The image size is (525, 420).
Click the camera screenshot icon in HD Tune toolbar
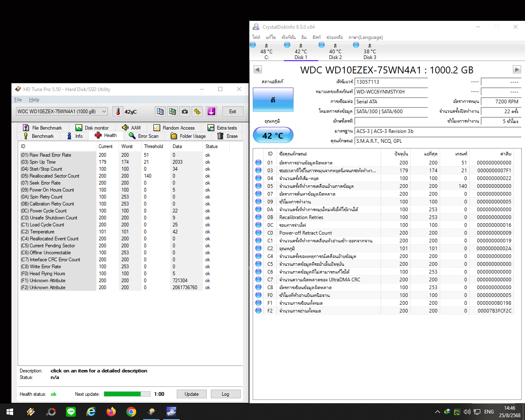click(185, 112)
